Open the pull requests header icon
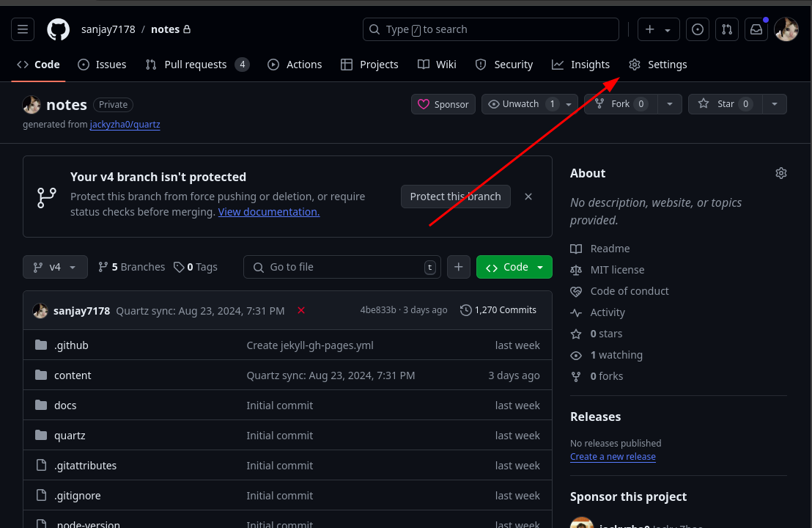The width and height of the screenshot is (812, 528). (x=726, y=29)
